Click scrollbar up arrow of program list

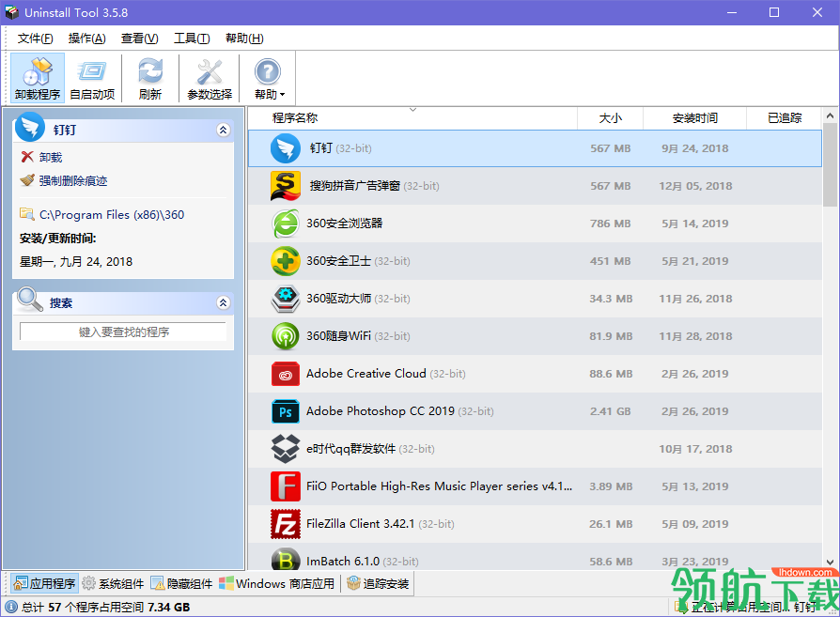(x=830, y=116)
